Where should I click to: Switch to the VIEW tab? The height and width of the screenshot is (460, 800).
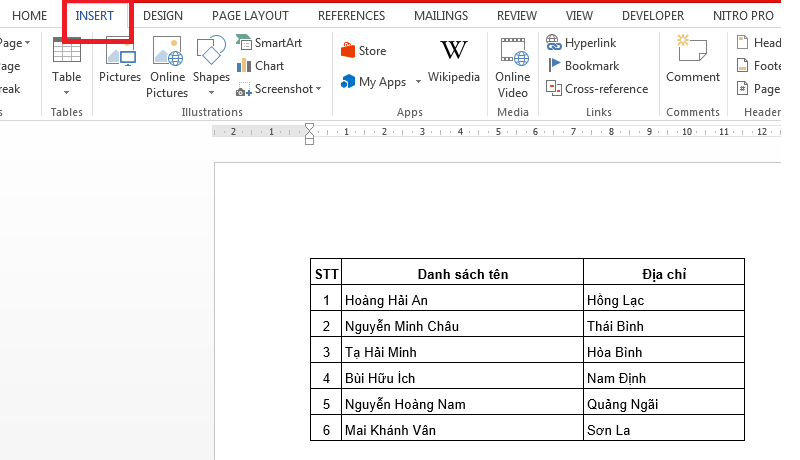pyautogui.click(x=579, y=16)
